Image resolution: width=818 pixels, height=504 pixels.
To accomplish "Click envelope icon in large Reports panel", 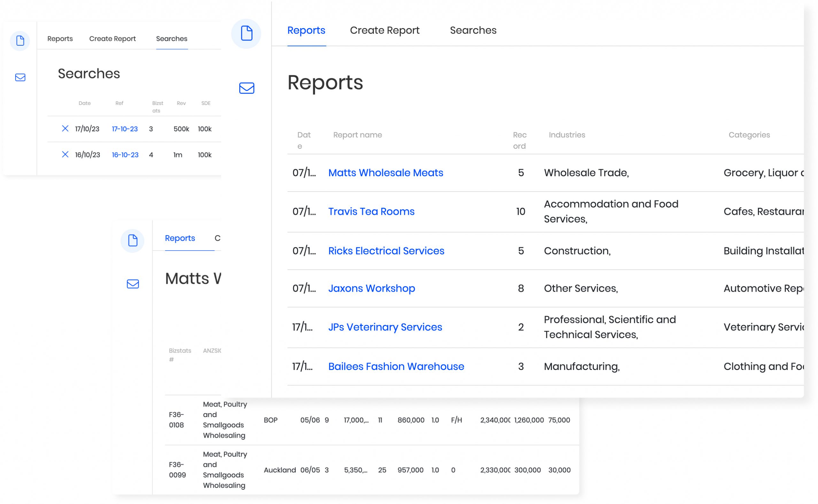I will tap(247, 88).
